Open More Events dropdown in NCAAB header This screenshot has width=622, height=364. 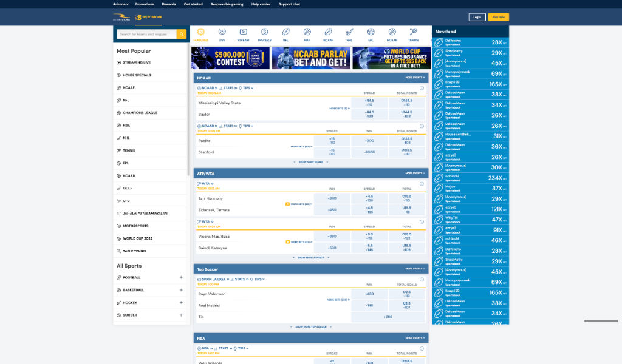415,78
